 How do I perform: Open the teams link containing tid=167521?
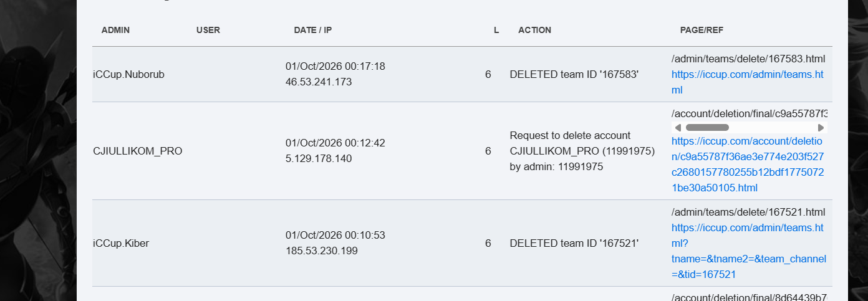[x=748, y=251]
